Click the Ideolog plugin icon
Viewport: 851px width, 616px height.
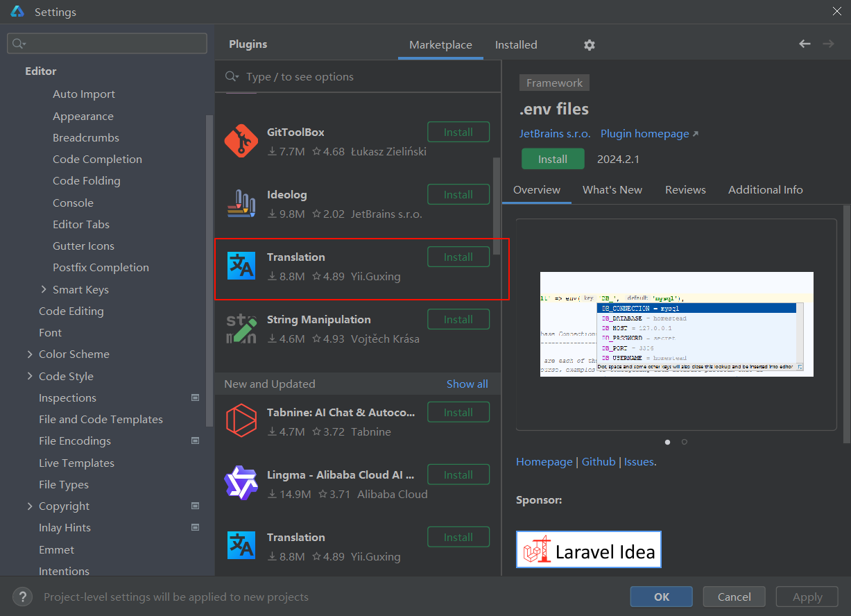tap(241, 203)
